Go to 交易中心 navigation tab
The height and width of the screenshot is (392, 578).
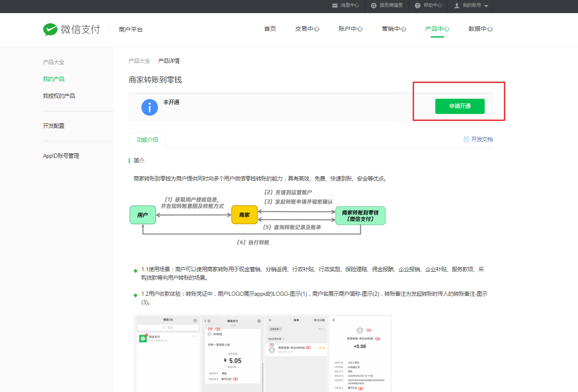[x=307, y=29]
